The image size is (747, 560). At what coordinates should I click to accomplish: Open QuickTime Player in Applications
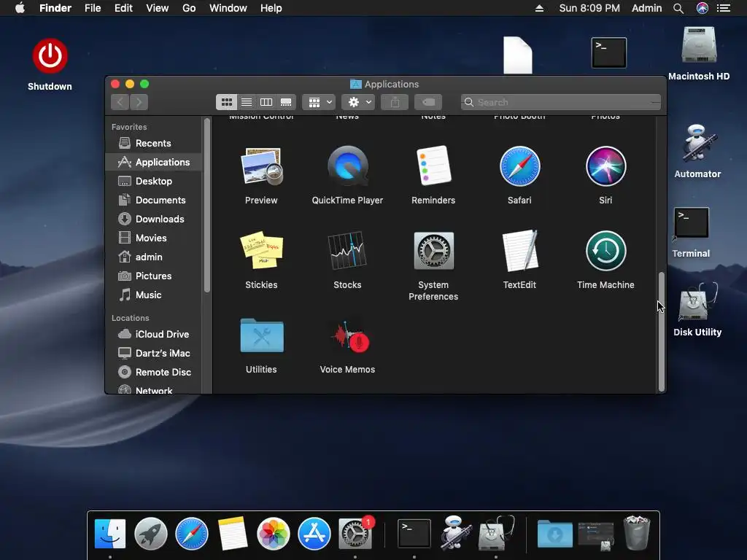(348, 167)
